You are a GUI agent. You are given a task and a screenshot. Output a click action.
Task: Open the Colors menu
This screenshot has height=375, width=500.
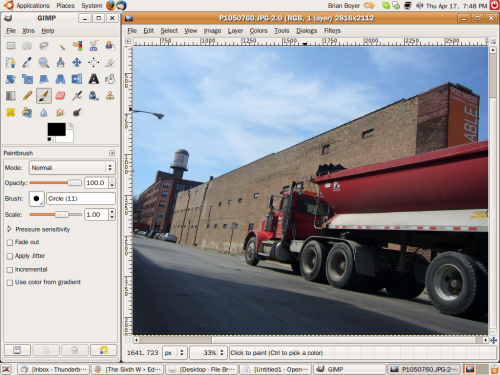tap(258, 31)
